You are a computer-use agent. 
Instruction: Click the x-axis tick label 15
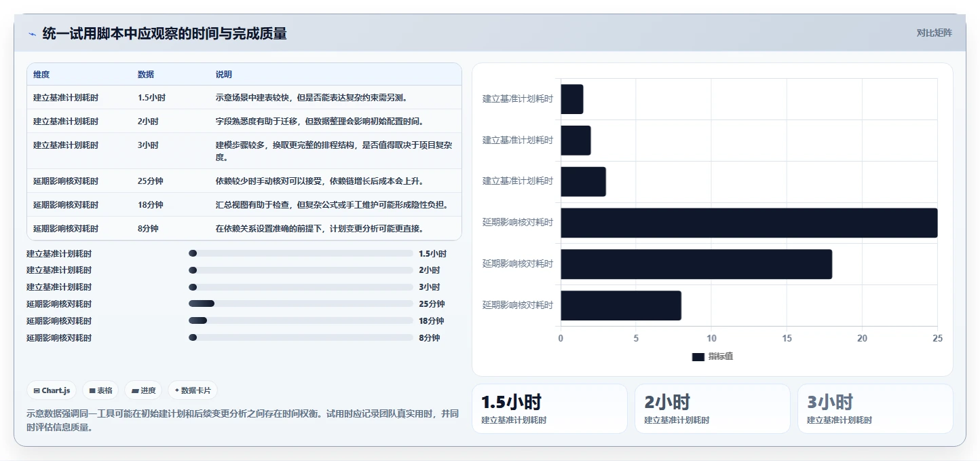pos(787,338)
